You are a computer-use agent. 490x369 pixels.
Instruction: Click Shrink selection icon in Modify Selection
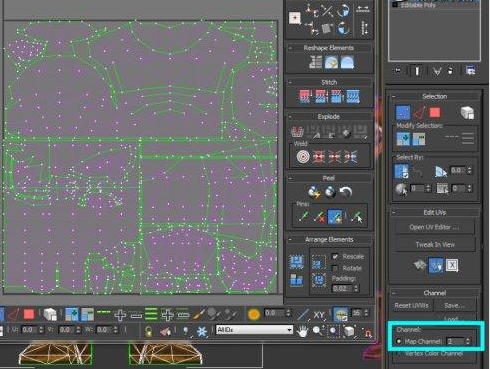tap(418, 139)
